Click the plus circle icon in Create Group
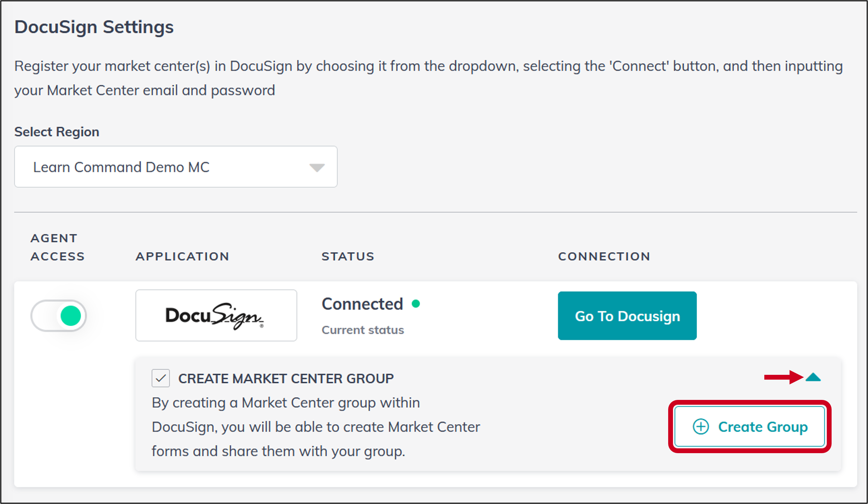The height and width of the screenshot is (504, 868). click(700, 427)
